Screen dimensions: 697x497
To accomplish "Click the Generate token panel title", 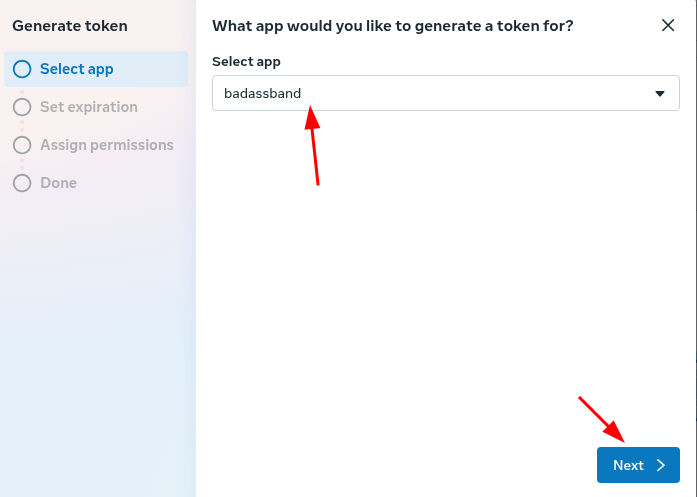I will pos(70,26).
